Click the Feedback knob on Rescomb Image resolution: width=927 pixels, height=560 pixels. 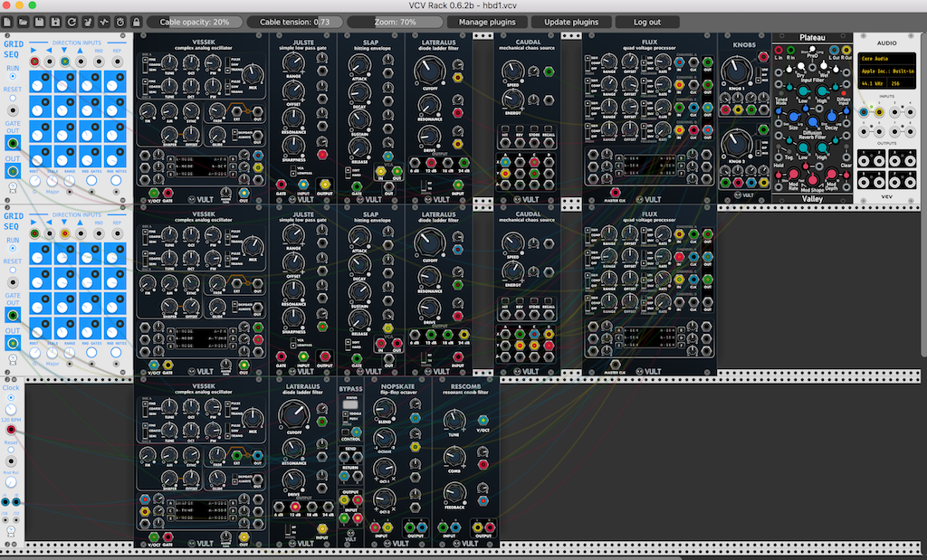(454, 493)
